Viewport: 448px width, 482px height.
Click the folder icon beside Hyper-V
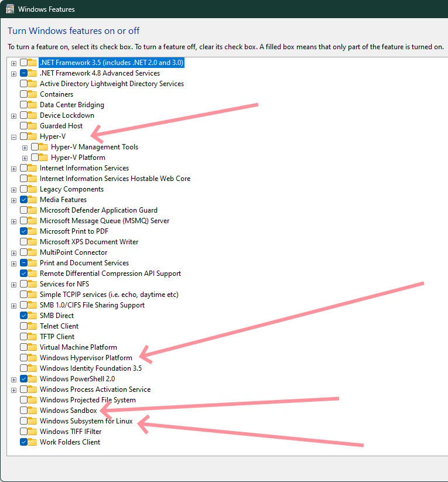33,136
